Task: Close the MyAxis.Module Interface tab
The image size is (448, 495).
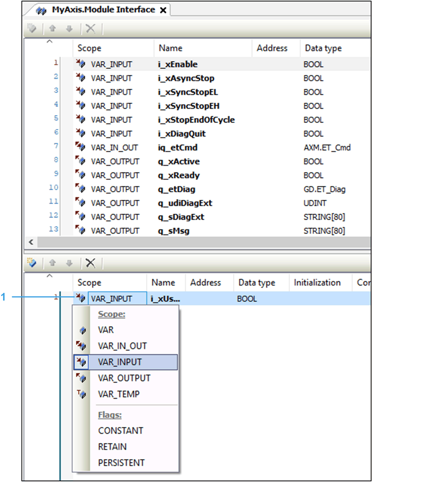Action: click(x=163, y=10)
